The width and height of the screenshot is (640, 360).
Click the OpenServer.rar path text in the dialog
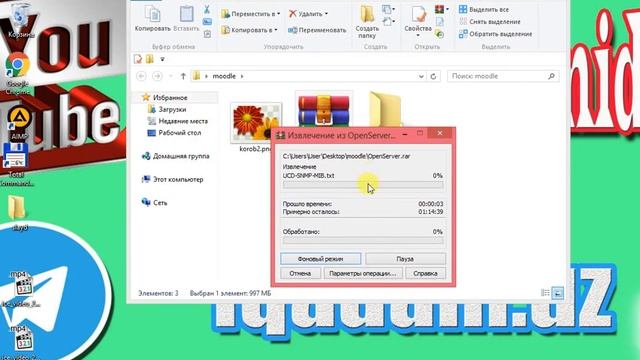click(x=347, y=156)
